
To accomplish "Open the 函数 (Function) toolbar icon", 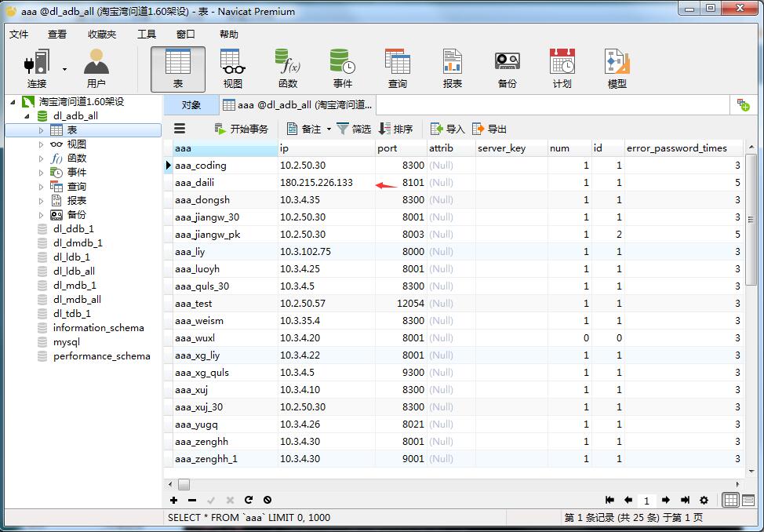I will [287, 69].
